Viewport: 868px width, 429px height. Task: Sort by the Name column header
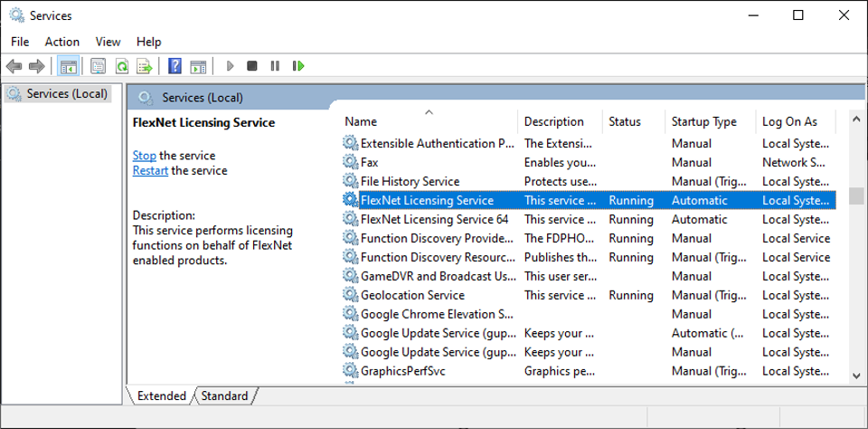click(x=429, y=121)
